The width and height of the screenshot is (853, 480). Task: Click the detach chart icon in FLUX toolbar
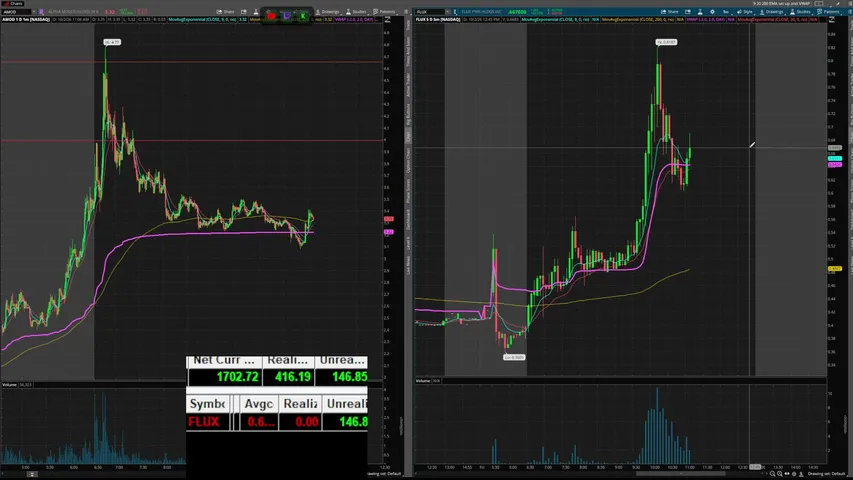[x=688, y=11]
